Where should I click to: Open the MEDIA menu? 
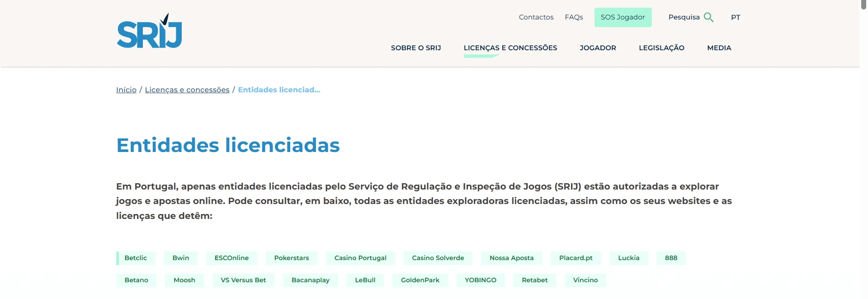(719, 48)
